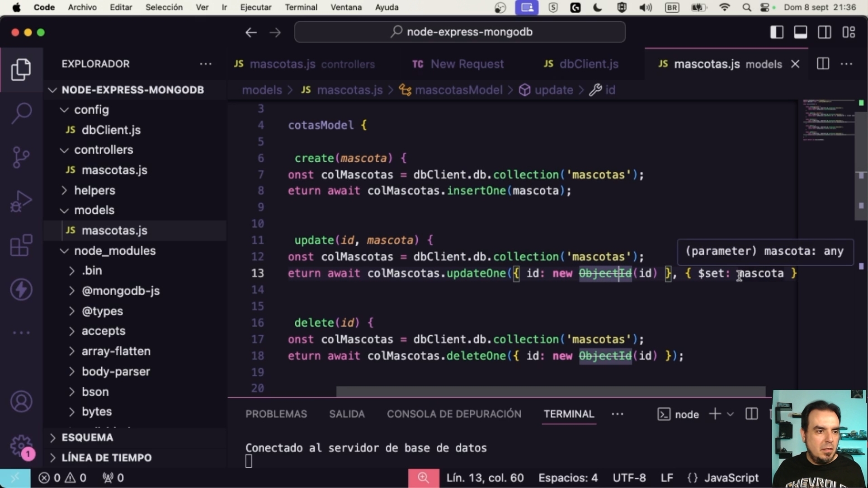Image resolution: width=868 pixels, height=488 pixels.
Task: Toggle Do Not Disturb moon icon
Action: (597, 7)
